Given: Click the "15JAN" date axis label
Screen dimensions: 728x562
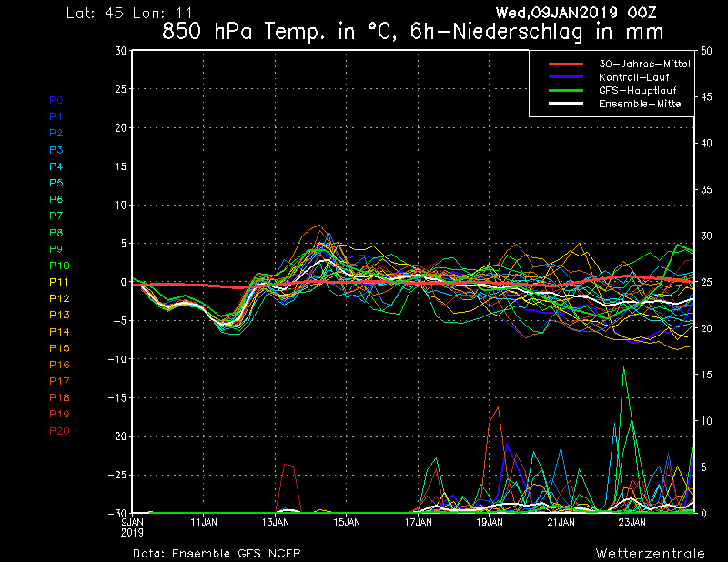Looking at the screenshot, I should [347, 522].
